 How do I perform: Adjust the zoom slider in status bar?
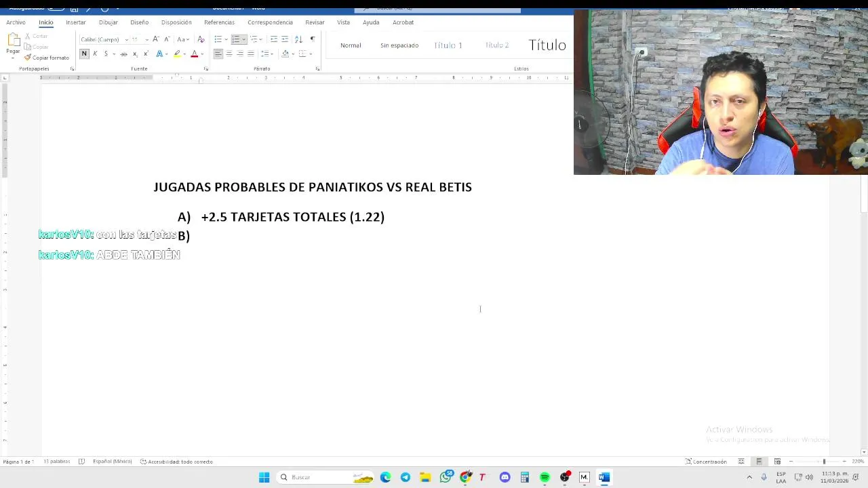pyautogui.click(x=824, y=462)
